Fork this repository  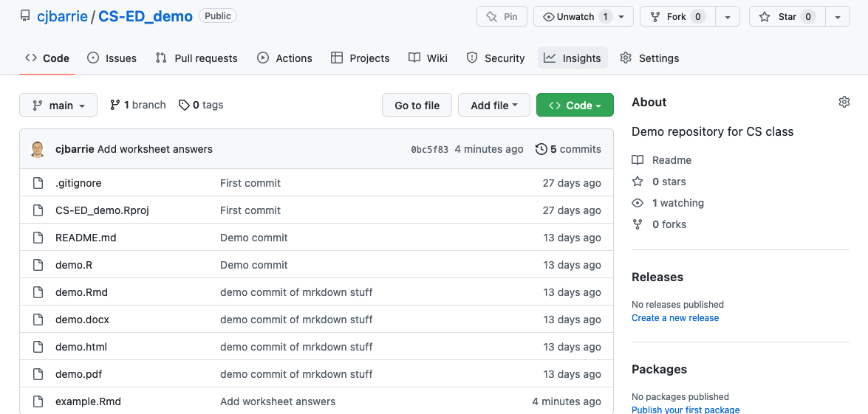click(x=677, y=16)
